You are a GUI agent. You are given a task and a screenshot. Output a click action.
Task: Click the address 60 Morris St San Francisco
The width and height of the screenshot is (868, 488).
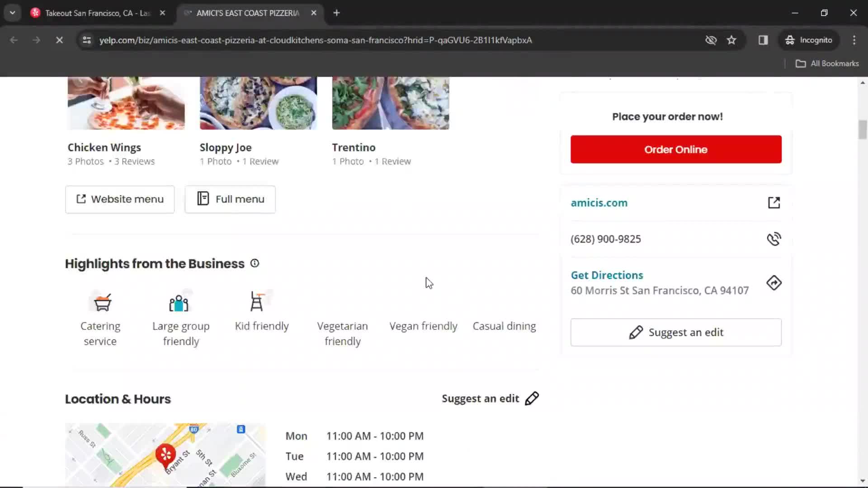pyautogui.click(x=660, y=291)
